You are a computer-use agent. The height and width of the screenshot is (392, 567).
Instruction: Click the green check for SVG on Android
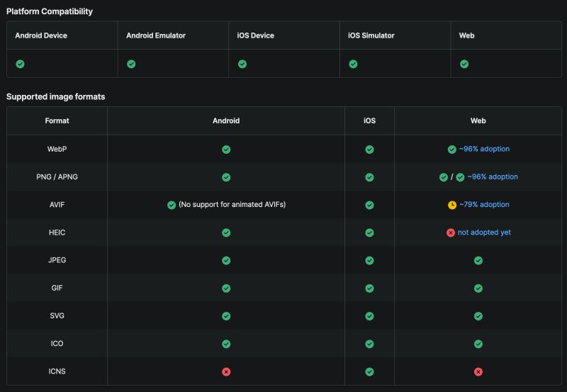click(226, 316)
